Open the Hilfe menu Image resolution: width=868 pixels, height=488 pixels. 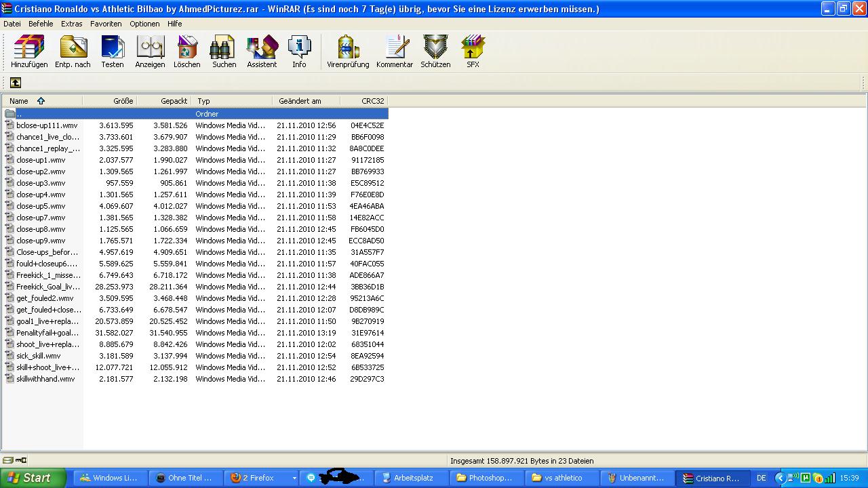[x=174, y=24]
